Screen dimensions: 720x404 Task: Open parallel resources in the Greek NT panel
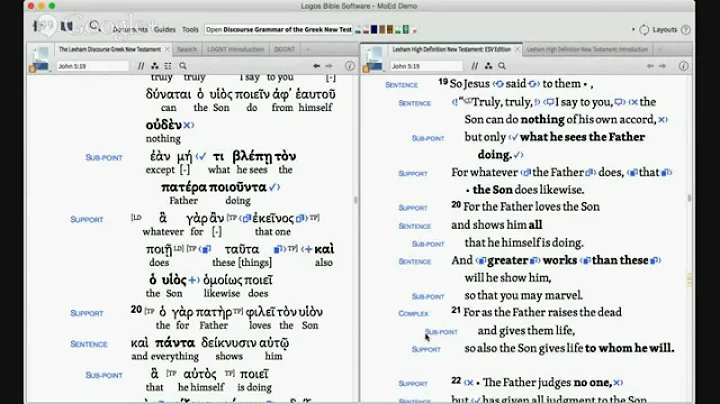[141, 66]
